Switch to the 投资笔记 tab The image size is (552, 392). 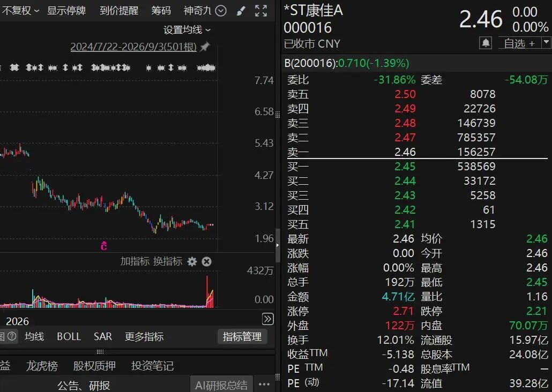pos(152,366)
